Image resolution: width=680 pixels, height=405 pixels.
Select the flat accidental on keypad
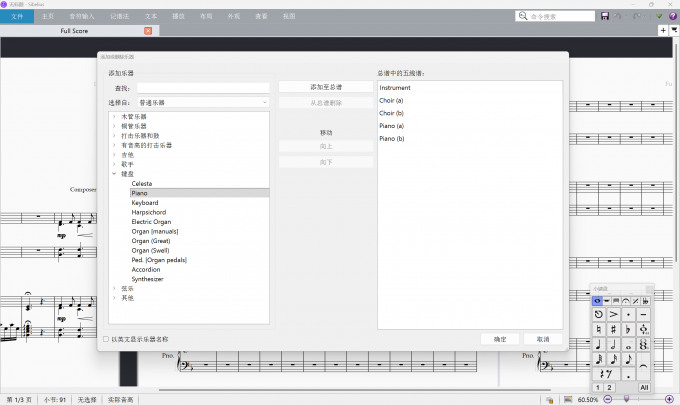point(628,329)
